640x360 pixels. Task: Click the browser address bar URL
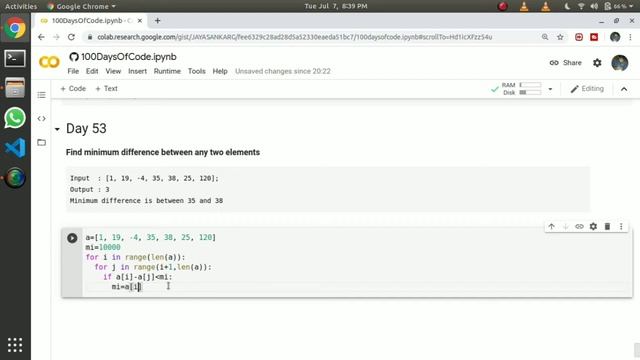(294, 37)
